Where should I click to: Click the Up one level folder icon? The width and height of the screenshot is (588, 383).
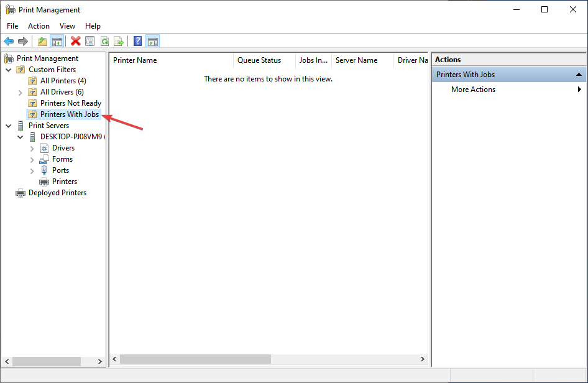(x=42, y=41)
